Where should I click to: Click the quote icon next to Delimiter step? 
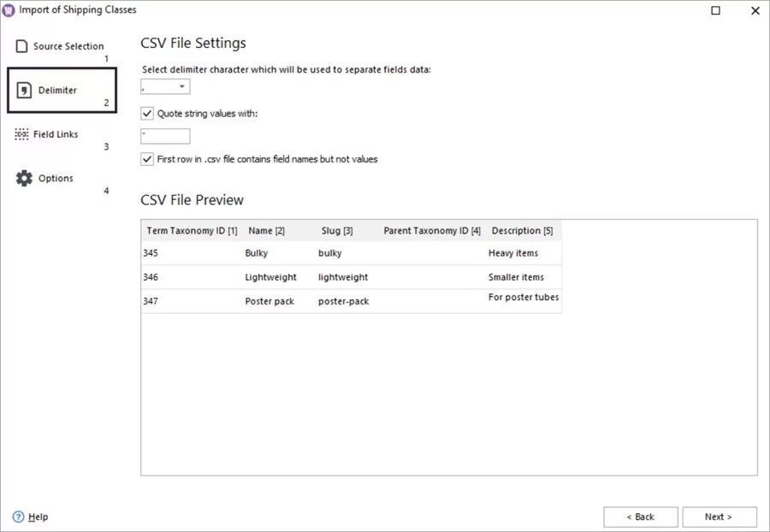(x=25, y=89)
